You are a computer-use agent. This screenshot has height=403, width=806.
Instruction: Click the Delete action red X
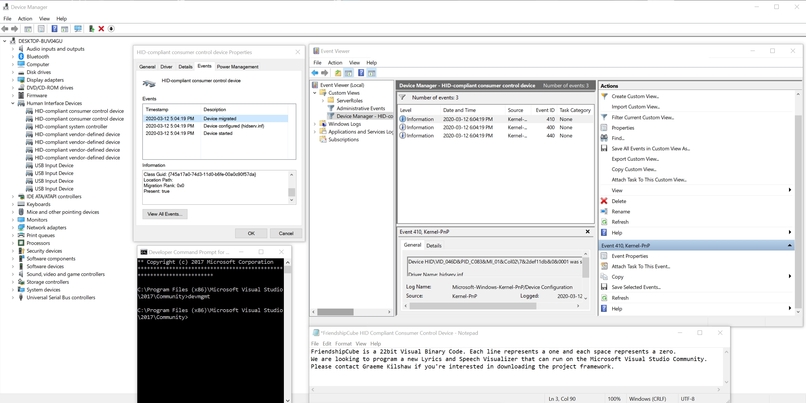(x=604, y=201)
